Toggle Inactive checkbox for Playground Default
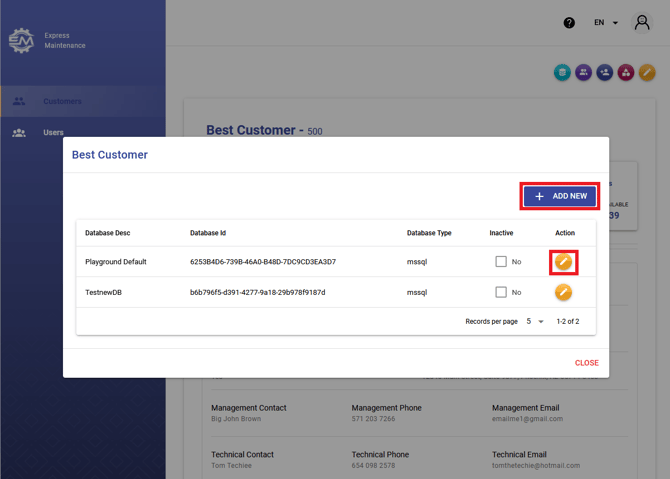 point(501,262)
